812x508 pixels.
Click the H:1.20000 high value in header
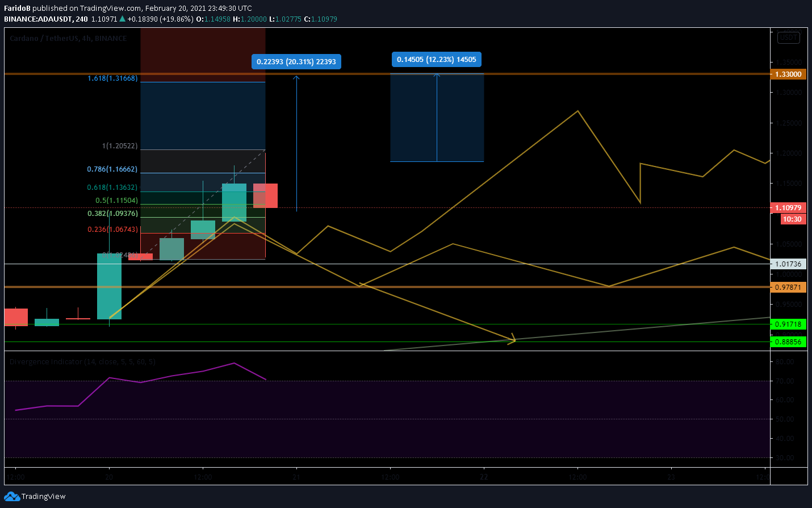(x=250, y=19)
